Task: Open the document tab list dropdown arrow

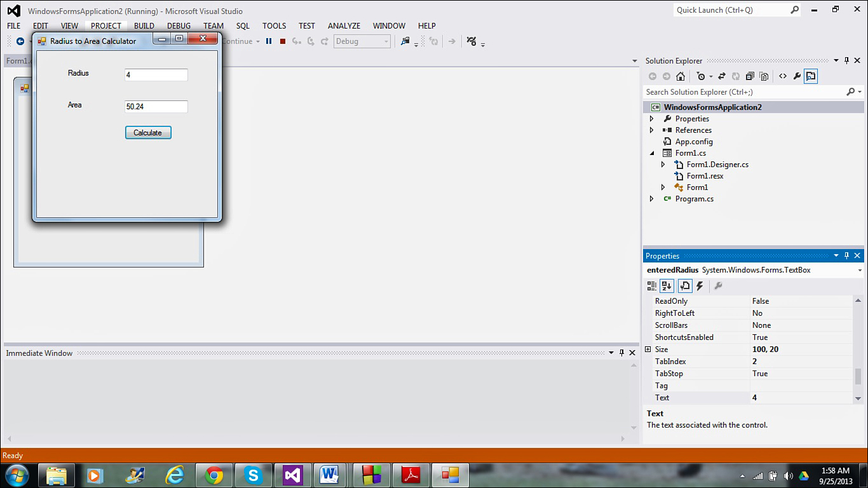Action: click(x=635, y=61)
